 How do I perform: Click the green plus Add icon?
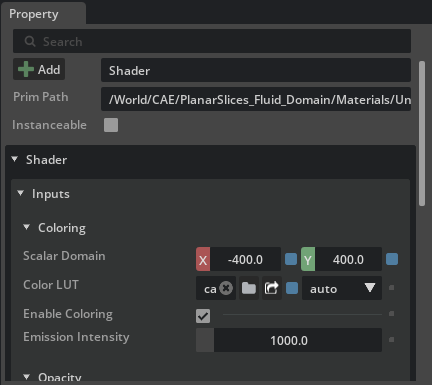[x=26, y=69]
